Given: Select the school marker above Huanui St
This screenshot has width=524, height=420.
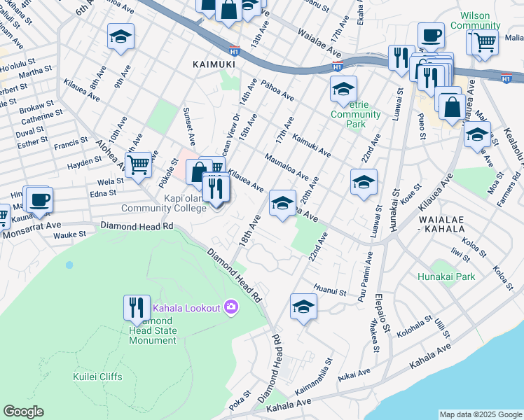Looking at the screenshot, I should [x=303, y=309].
